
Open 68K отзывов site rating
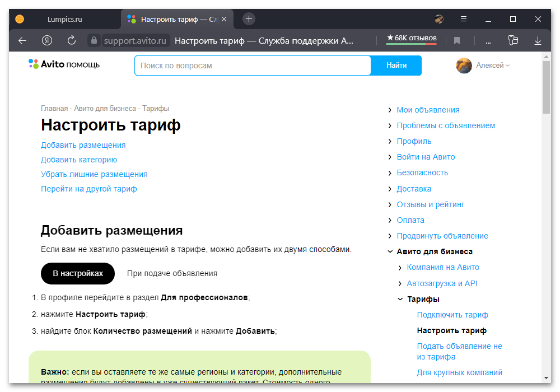click(x=412, y=39)
